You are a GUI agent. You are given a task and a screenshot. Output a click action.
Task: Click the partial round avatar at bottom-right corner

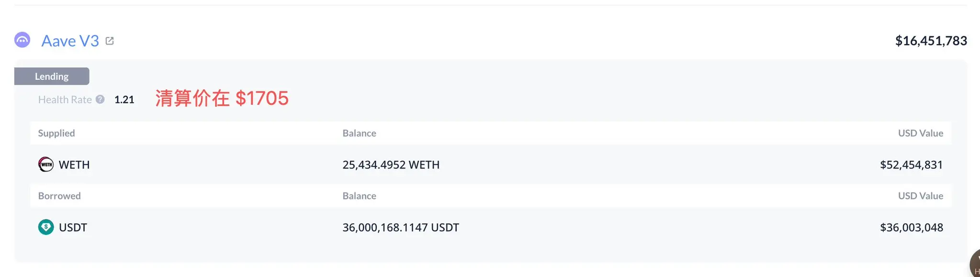974,265
